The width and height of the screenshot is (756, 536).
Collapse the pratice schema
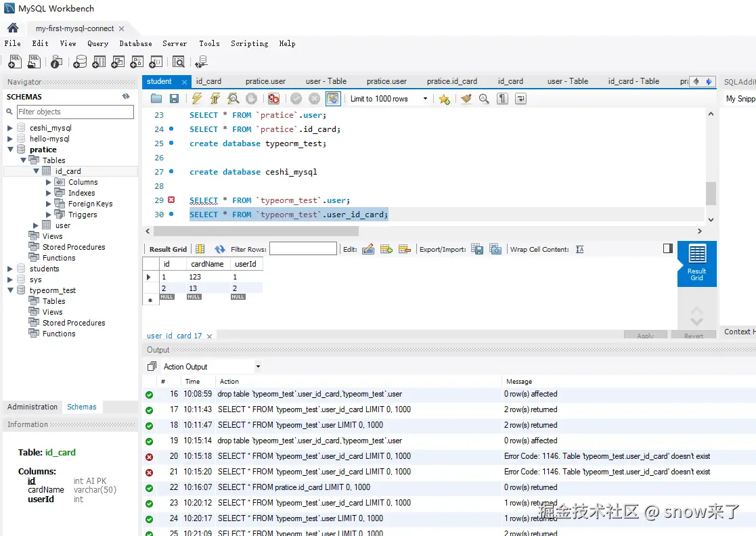coord(9,150)
